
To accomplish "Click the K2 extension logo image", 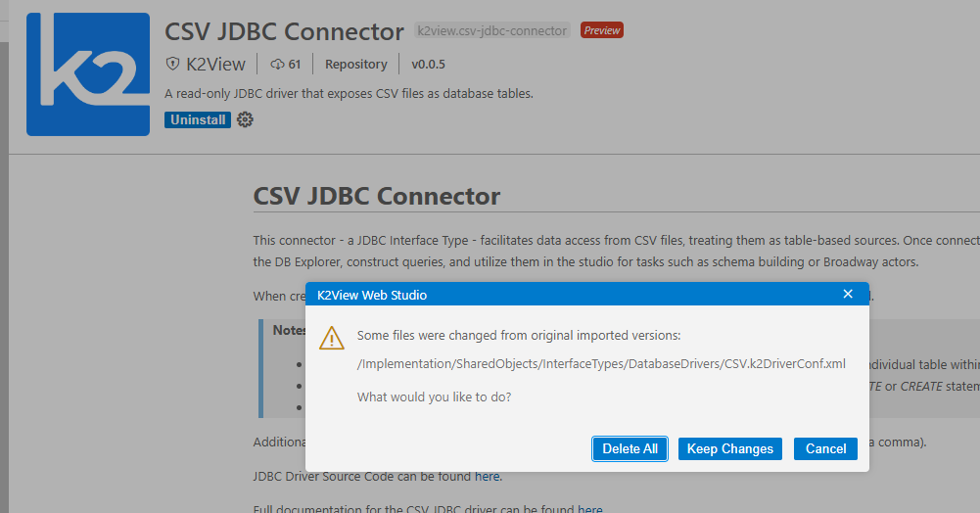I will [88, 74].
